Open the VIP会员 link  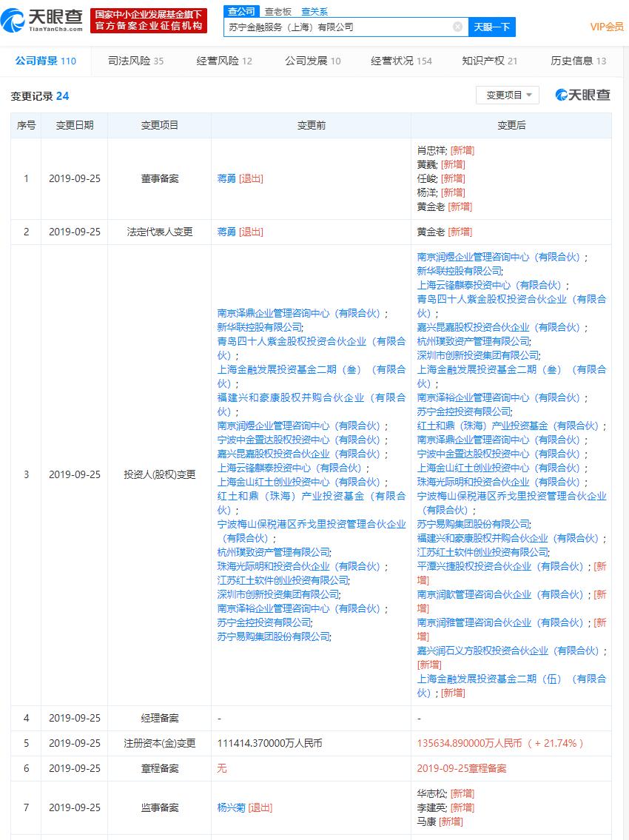[x=607, y=27]
